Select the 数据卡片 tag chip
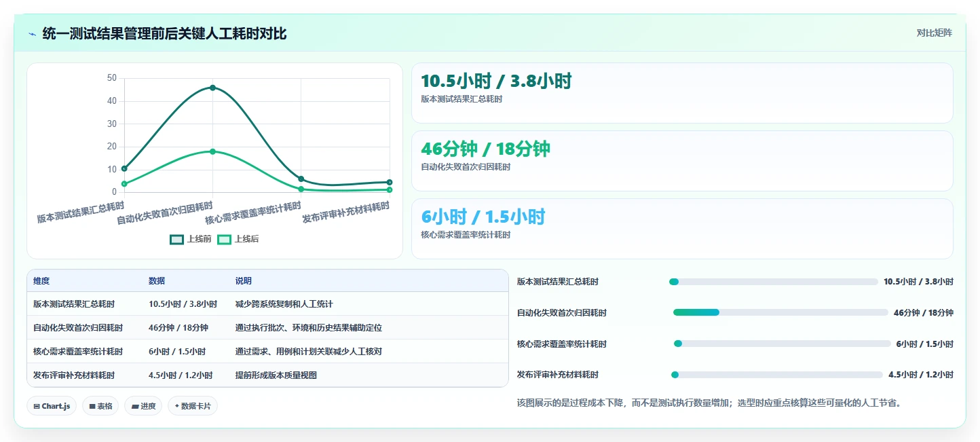Image resolution: width=980 pixels, height=442 pixels. [x=193, y=406]
